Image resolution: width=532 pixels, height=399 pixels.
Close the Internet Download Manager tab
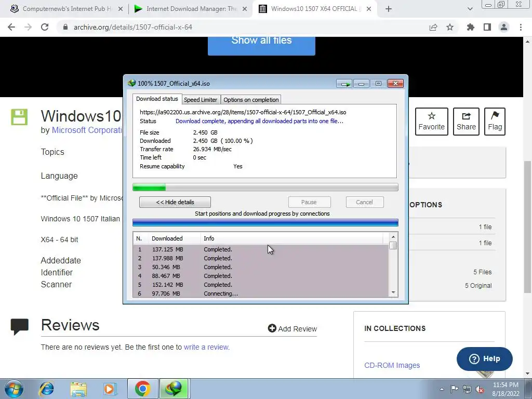tap(245, 9)
